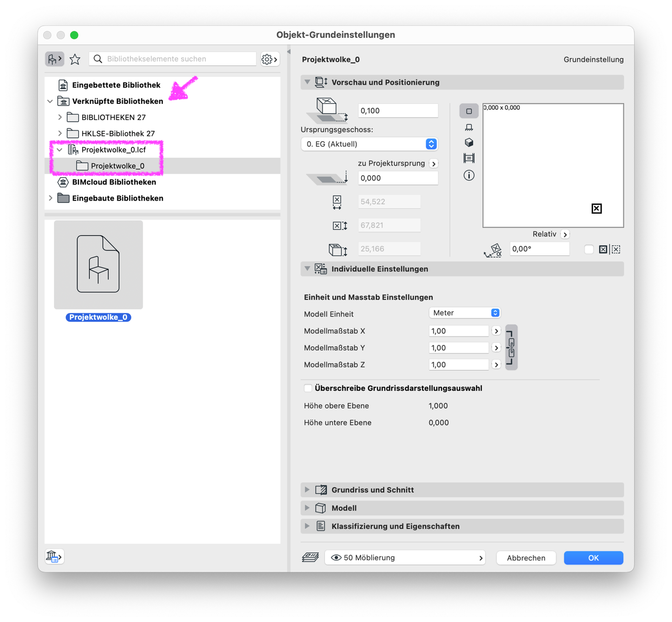
Task: Open the 50 Möblierung layer selector
Action: pos(405,558)
